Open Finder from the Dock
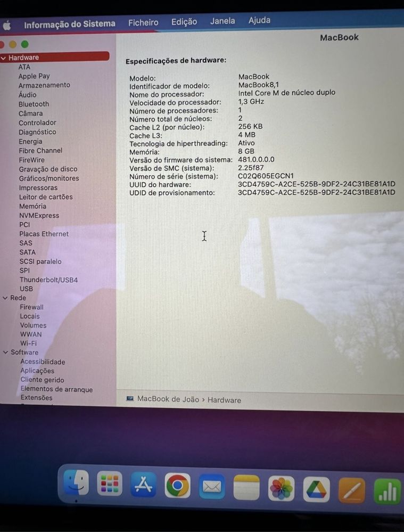The height and width of the screenshot is (532, 404). pyautogui.click(x=76, y=482)
